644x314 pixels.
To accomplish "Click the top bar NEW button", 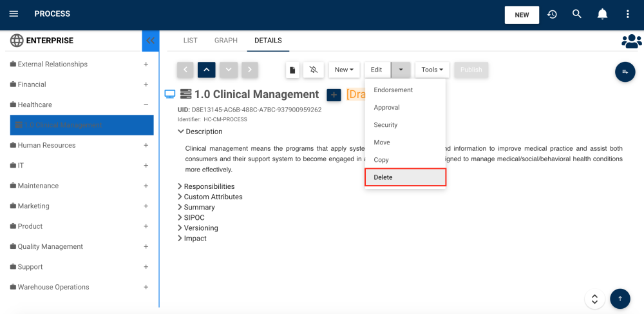I will point(522,15).
